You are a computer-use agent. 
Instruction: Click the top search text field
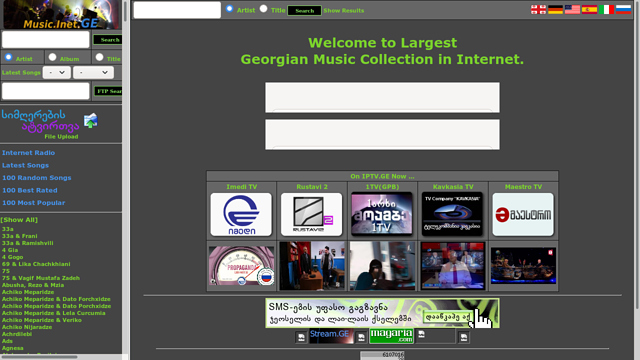[x=177, y=10]
